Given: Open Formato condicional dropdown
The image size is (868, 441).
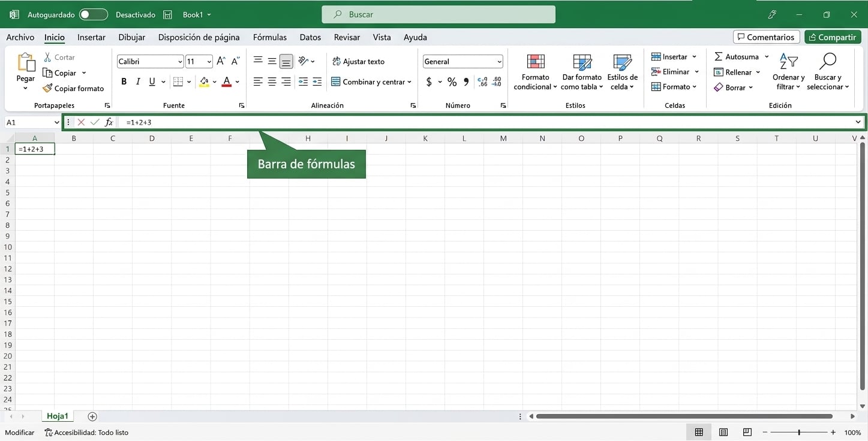Looking at the screenshot, I should click(536, 72).
